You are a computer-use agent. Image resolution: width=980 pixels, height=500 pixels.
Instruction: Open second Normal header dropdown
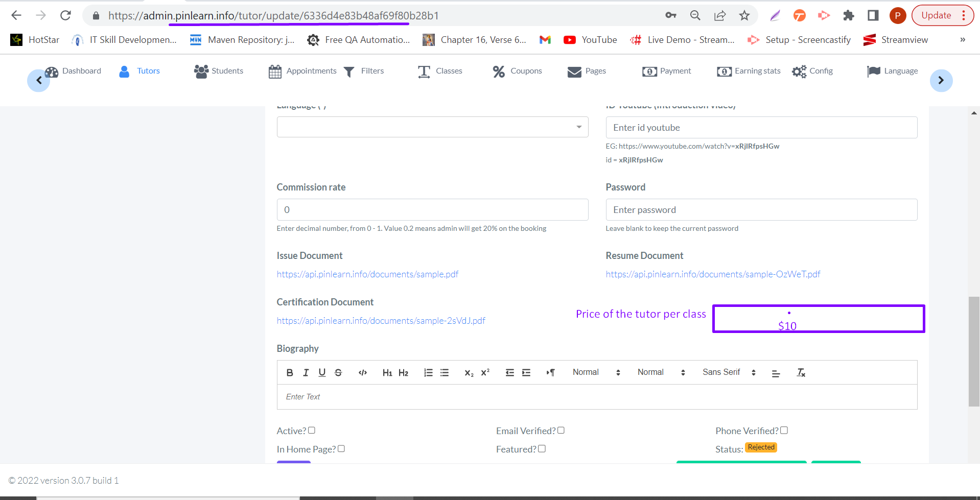click(661, 372)
